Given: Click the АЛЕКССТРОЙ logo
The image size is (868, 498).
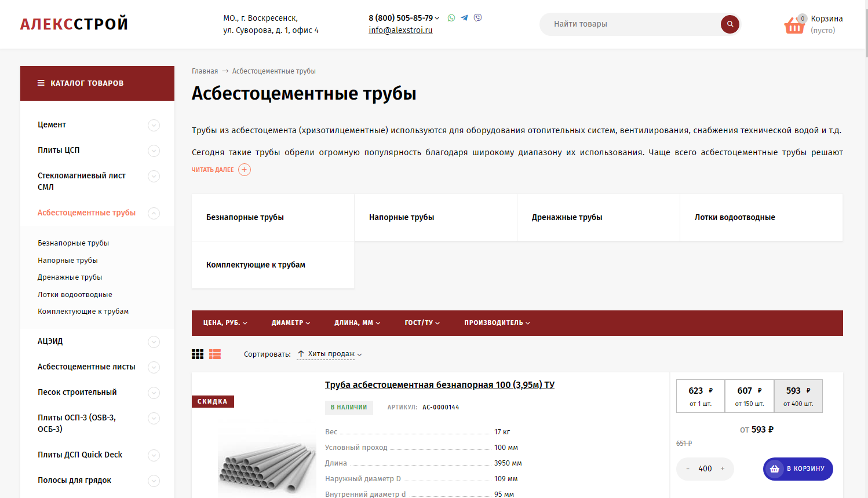Looking at the screenshot, I should (74, 24).
